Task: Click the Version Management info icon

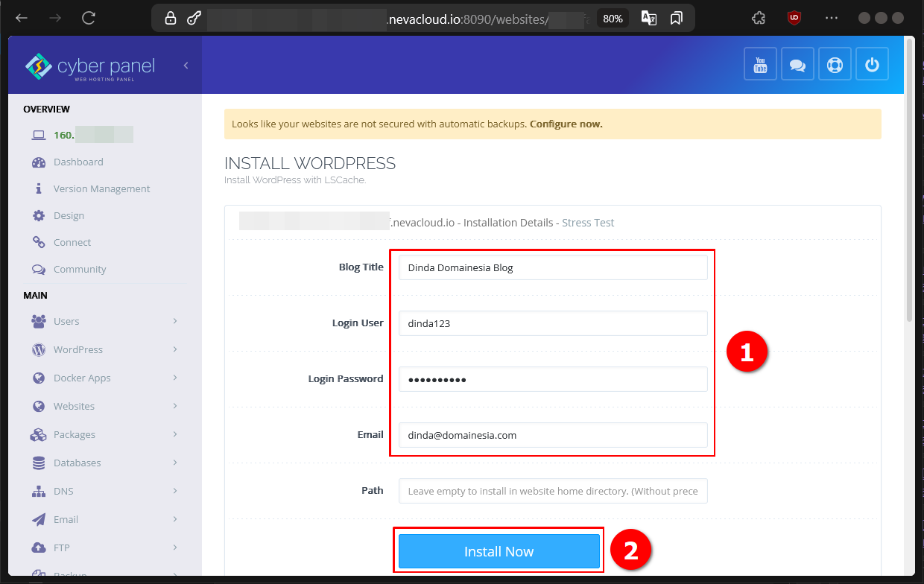Action: (39, 188)
